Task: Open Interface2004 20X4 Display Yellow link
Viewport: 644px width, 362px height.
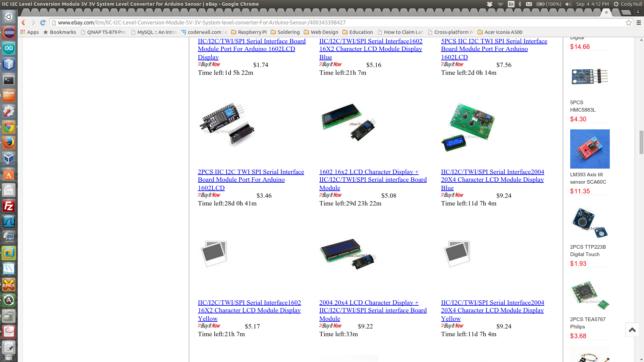Action: (x=492, y=310)
